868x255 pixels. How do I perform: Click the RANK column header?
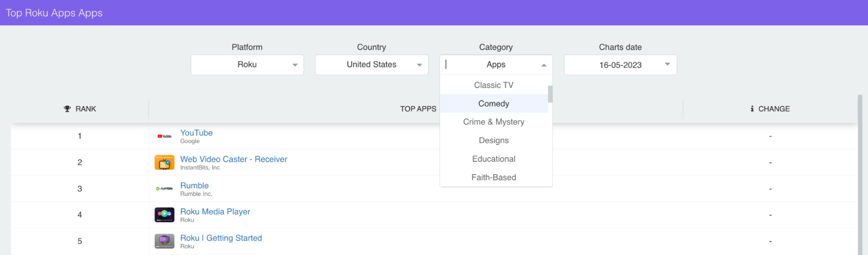[80, 109]
